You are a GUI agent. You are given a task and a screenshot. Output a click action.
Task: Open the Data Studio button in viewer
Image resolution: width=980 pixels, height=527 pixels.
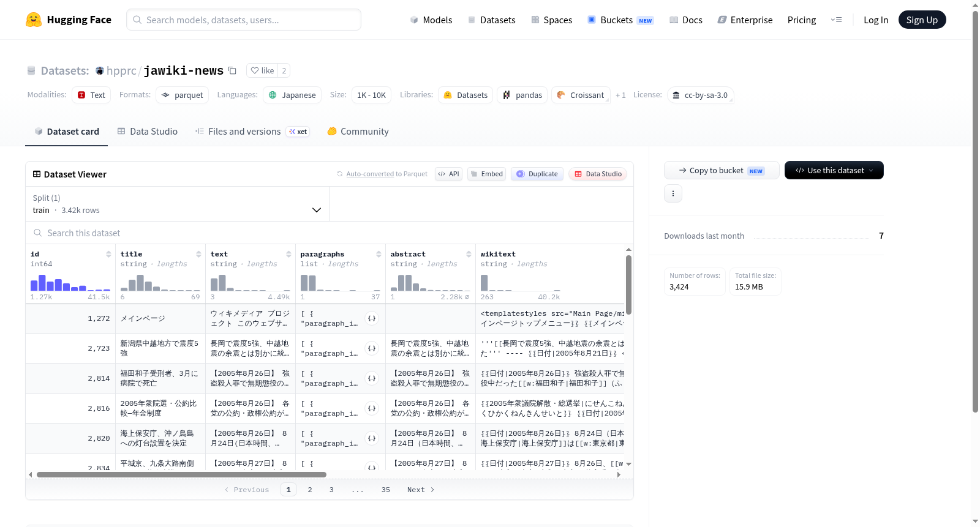tap(598, 174)
